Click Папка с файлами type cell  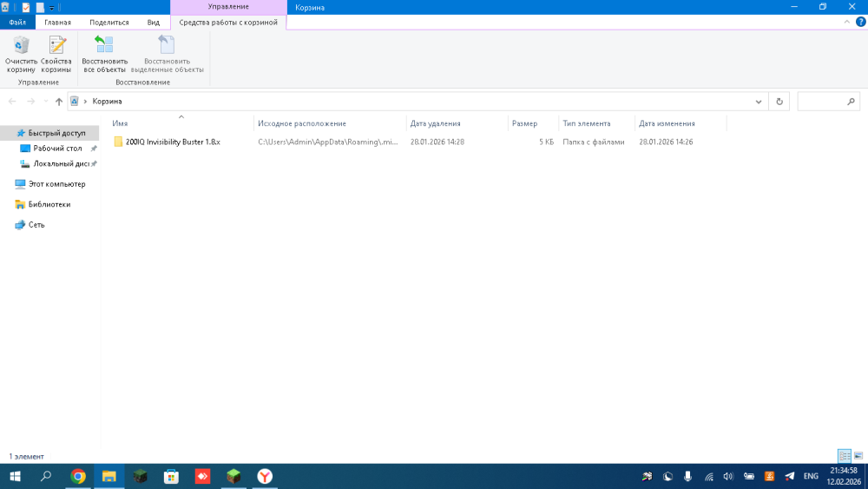[594, 142]
